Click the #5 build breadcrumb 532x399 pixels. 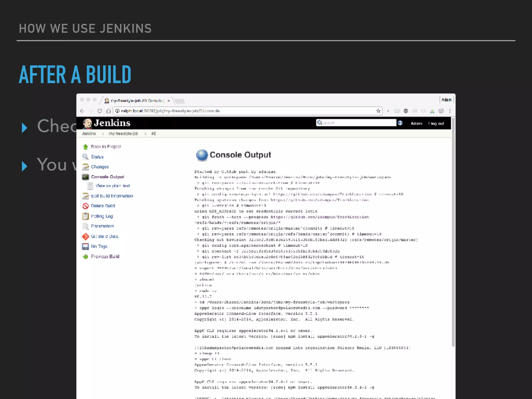[154, 134]
